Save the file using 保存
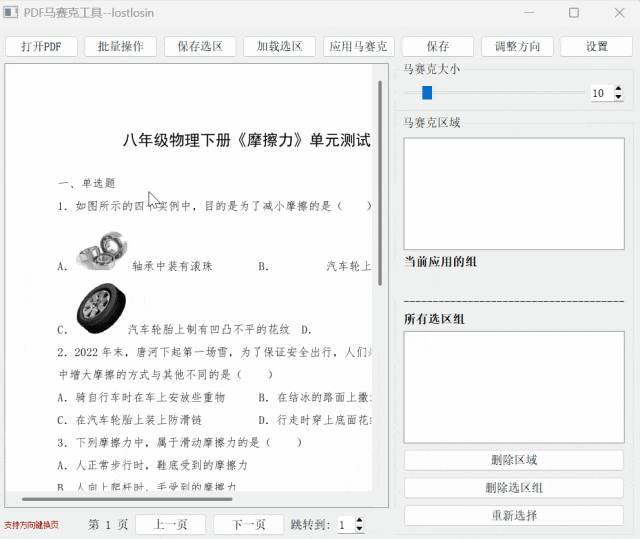Screen dimensions: 640x539 click(x=438, y=47)
